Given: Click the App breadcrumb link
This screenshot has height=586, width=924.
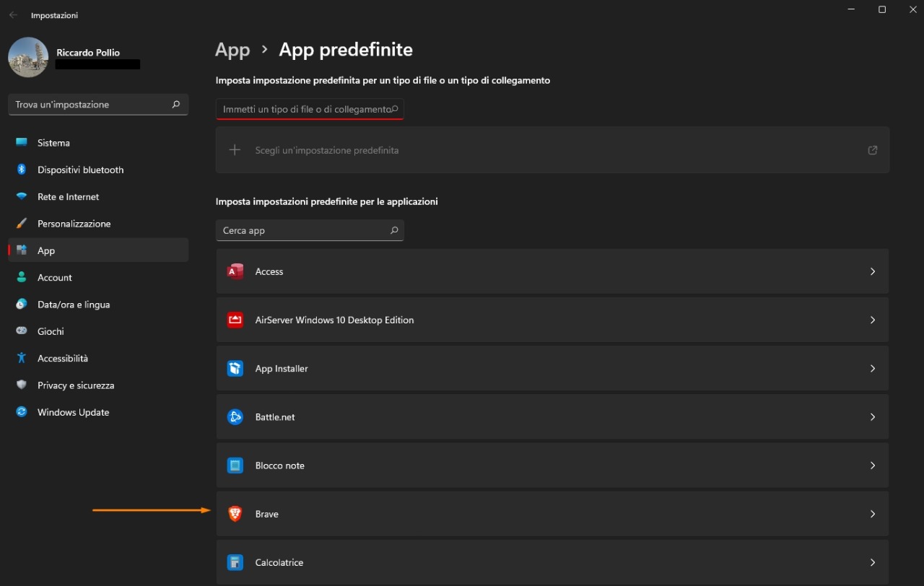Looking at the screenshot, I should point(232,50).
